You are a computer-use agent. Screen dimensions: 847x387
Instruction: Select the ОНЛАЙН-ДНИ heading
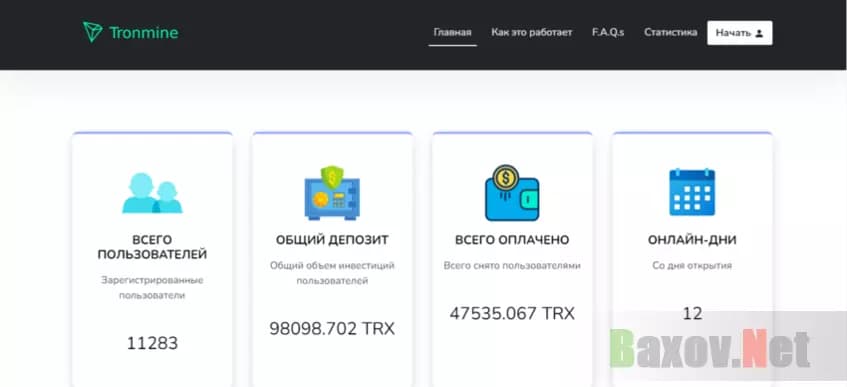[x=692, y=240]
